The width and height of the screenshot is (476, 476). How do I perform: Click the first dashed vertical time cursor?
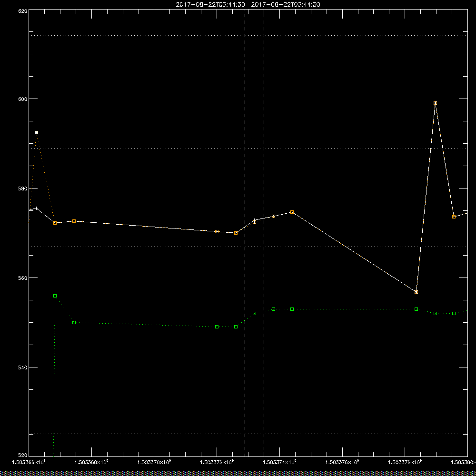tap(245, 232)
